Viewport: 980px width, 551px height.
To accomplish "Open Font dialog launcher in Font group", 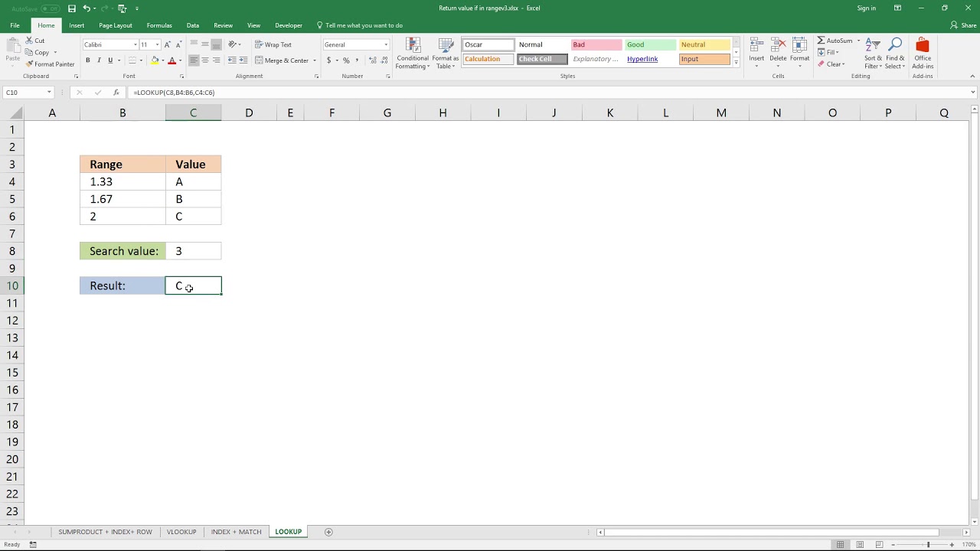I will (181, 77).
